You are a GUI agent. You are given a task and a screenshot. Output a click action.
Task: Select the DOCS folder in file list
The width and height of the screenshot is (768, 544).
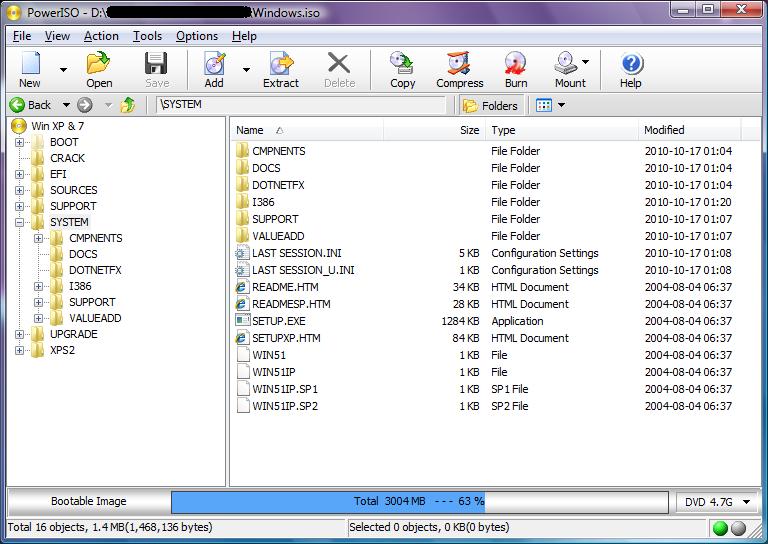point(266,168)
